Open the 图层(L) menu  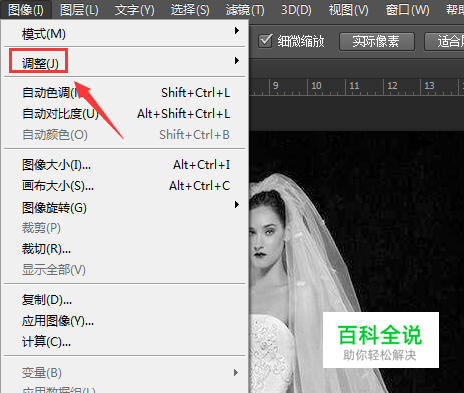coord(79,10)
